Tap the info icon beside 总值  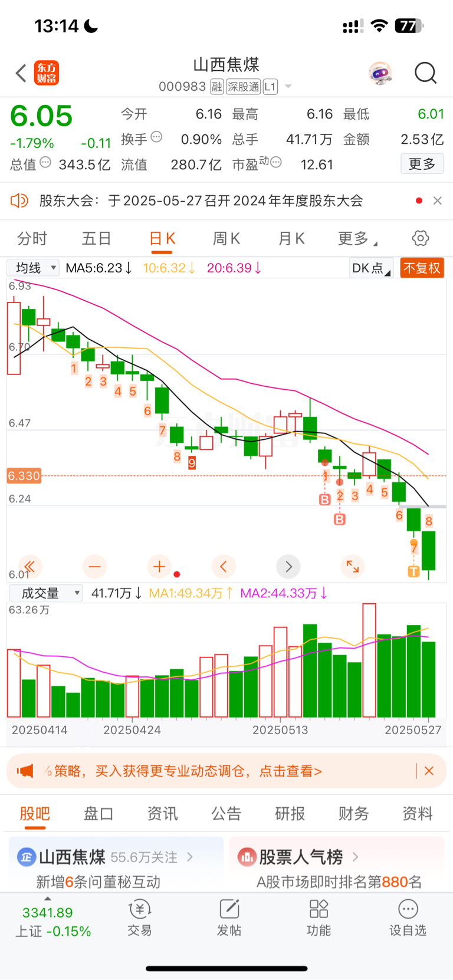[45, 162]
